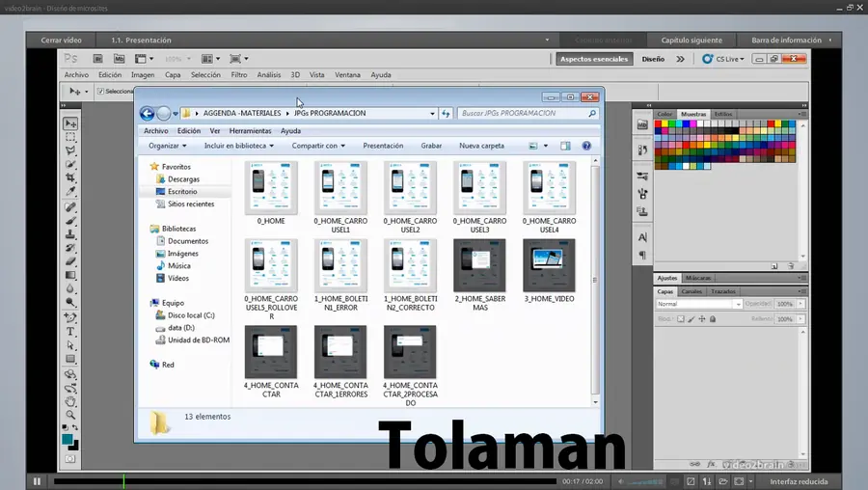Viewport: 868px width, 490px height.
Task: Select the Pen tool
Action: pos(70,317)
